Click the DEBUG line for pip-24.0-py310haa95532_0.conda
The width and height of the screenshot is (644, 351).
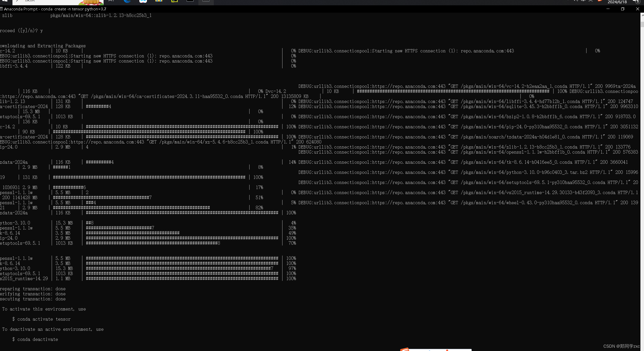pos(468,127)
